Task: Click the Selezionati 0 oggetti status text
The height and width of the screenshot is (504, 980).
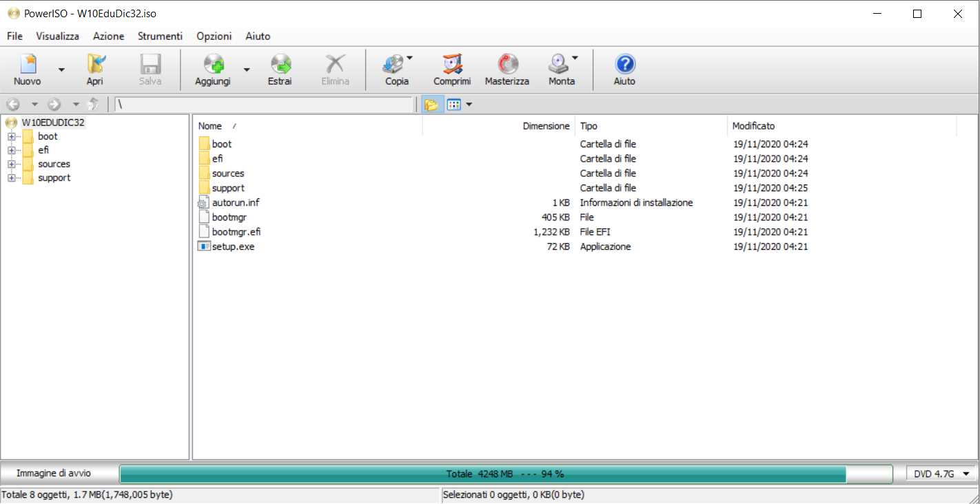Action: coord(514,494)
